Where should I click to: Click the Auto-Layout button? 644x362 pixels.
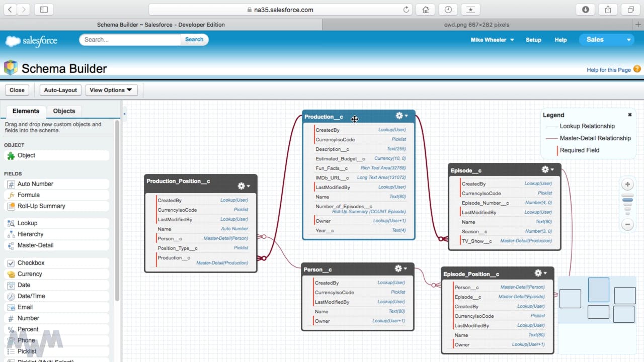(x=60, y=90)
